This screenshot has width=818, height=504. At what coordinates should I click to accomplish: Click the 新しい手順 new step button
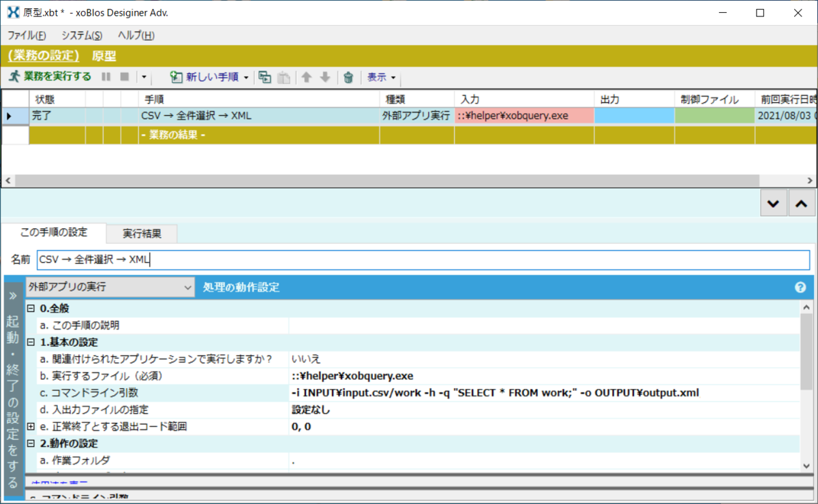tap(204, 77)
